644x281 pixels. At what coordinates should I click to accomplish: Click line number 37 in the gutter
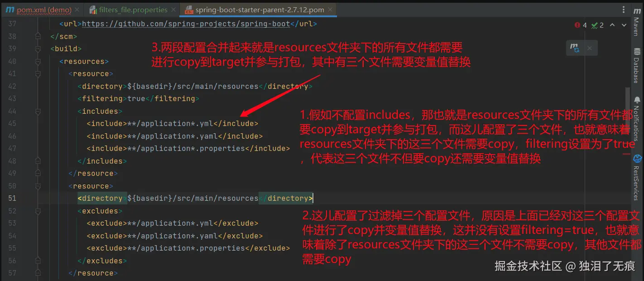[x=12, y=24]
